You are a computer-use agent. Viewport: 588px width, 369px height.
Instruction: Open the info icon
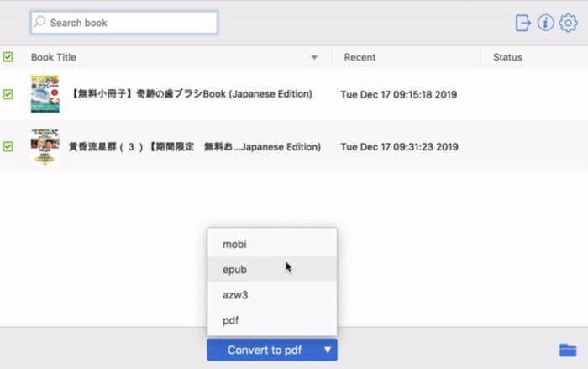click(x=545, y=23)
